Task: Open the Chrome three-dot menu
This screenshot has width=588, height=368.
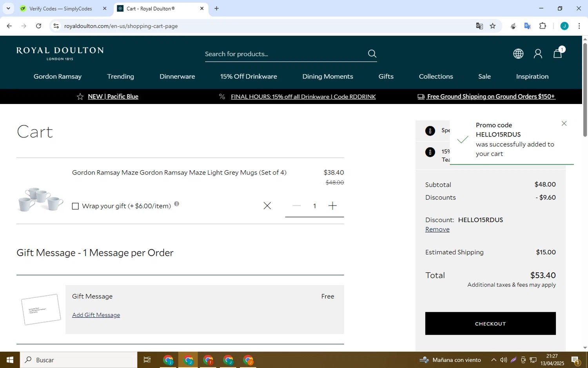Action: point(579,26)
